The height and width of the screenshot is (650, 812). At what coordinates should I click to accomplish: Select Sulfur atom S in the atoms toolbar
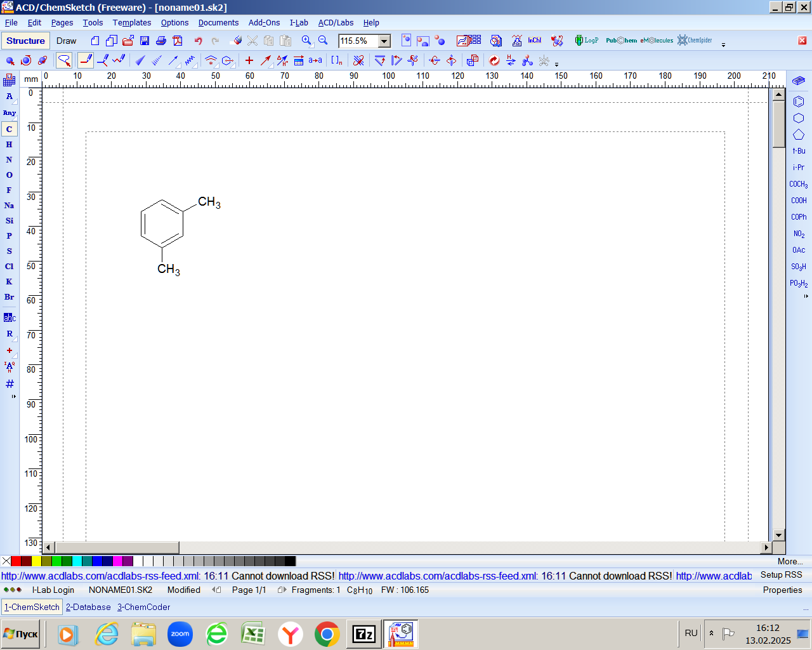point(10,251)
